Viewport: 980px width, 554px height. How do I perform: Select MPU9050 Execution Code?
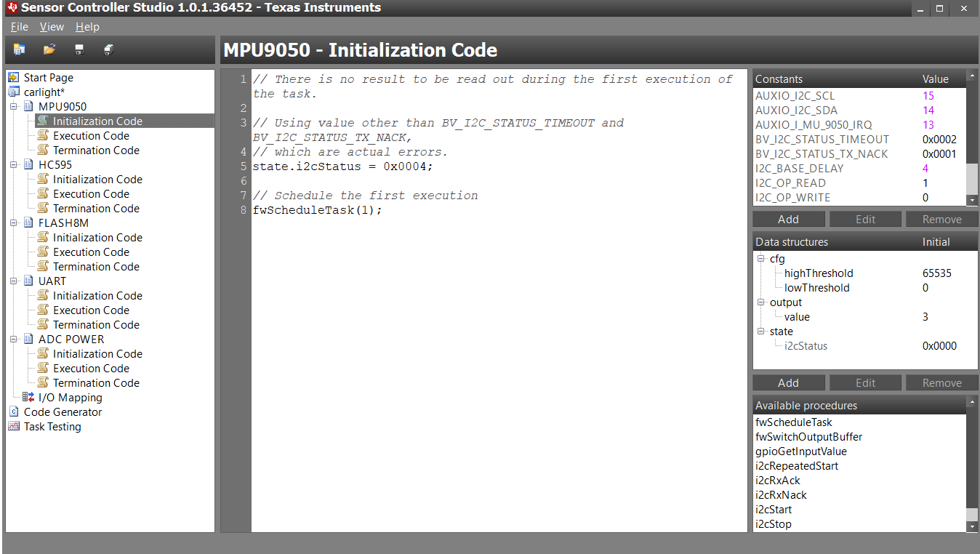[91, 136]
